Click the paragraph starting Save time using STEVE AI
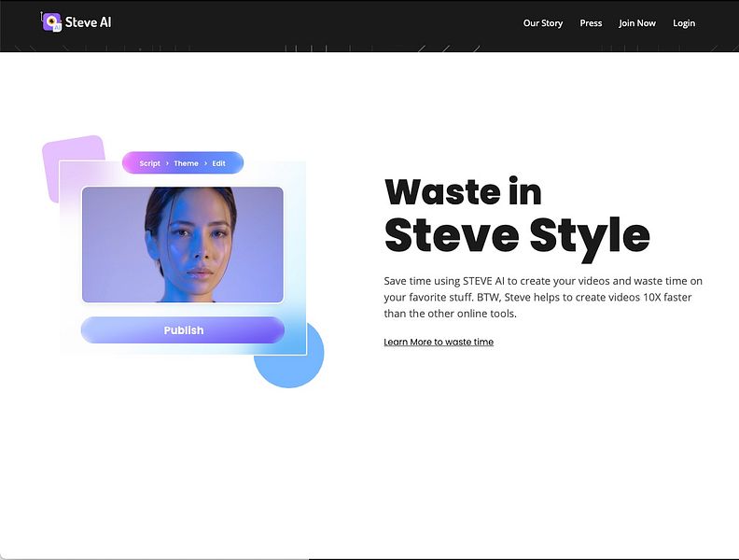The image size is (739, 560). (x=543, y=297)
